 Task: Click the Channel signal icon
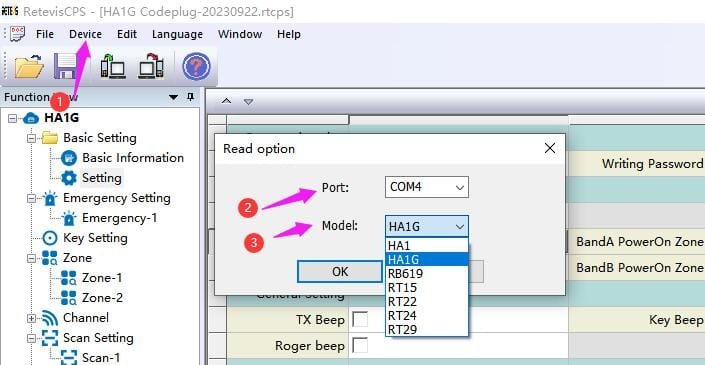click(50, 318)
